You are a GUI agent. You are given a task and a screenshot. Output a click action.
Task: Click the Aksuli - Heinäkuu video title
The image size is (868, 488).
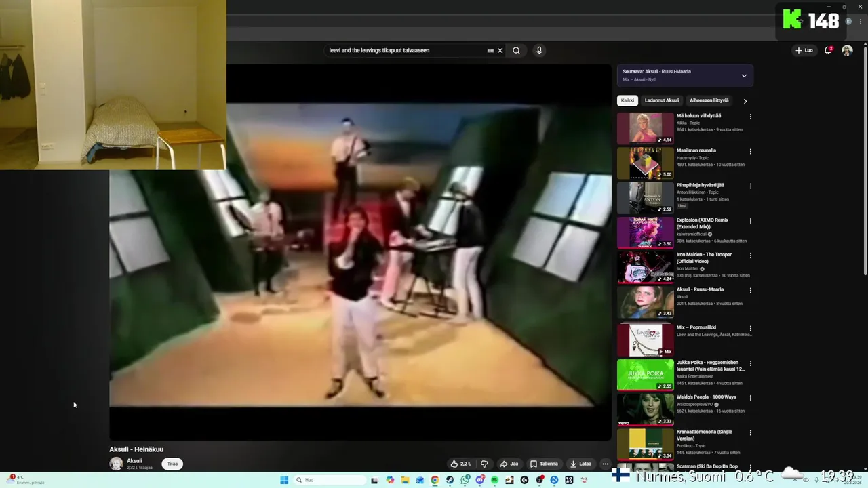pos(136,449)
